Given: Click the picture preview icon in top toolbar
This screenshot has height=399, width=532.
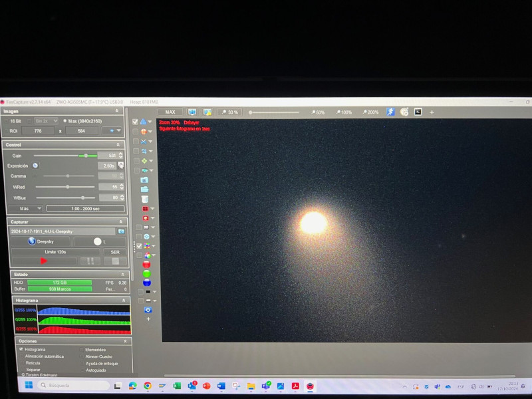Looking at the screenshot, I should (207, 112).
